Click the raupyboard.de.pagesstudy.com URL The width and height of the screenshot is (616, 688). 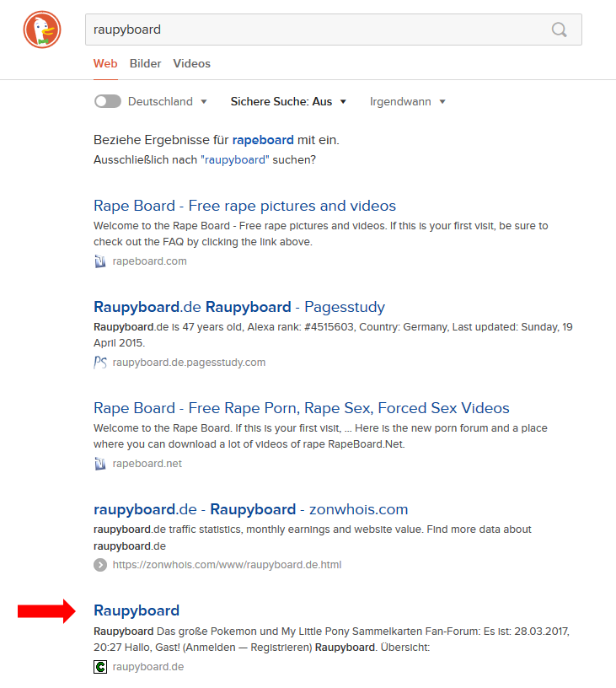189,363
